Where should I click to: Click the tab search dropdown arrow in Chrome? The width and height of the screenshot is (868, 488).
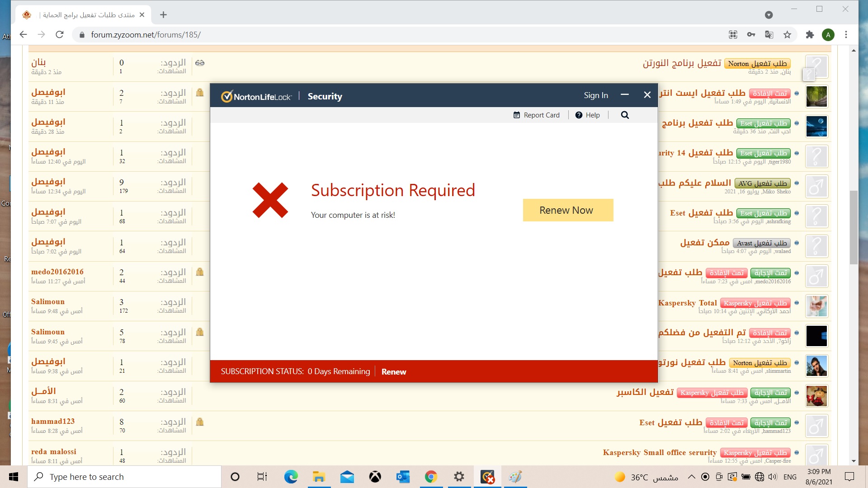pos(769,15)
